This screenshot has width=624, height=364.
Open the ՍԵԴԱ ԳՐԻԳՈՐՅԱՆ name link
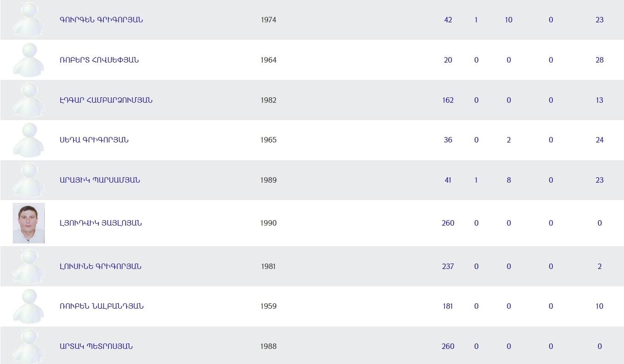pyautogui.click(x=94, y=140)
